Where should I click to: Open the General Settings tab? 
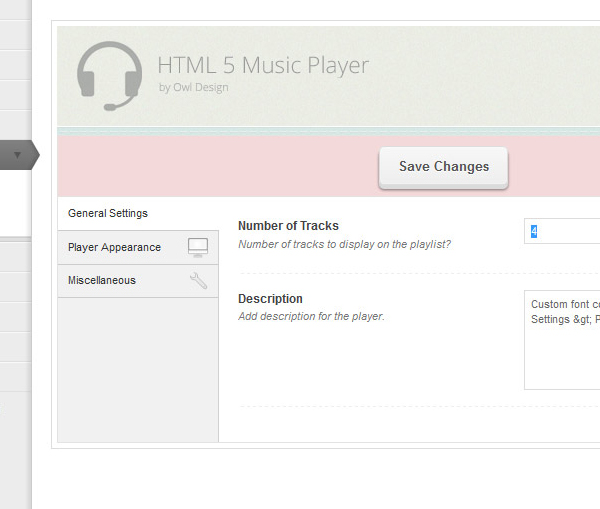coord(138,214)
